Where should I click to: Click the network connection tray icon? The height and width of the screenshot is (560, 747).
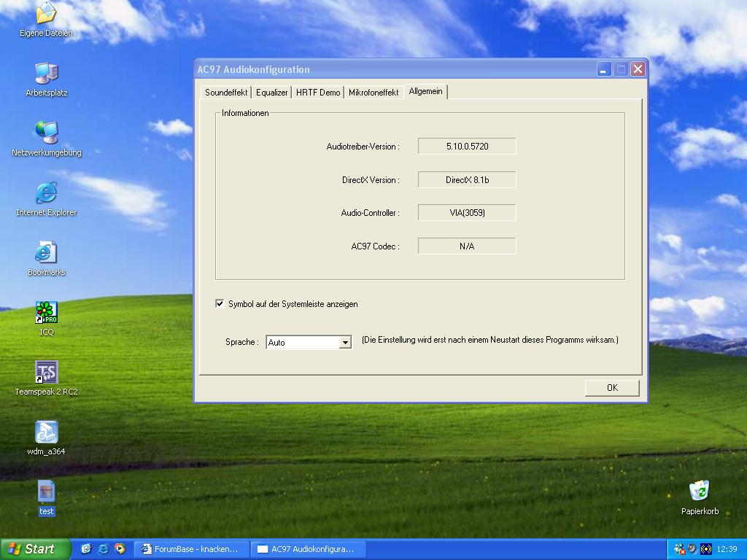(679, 549)
